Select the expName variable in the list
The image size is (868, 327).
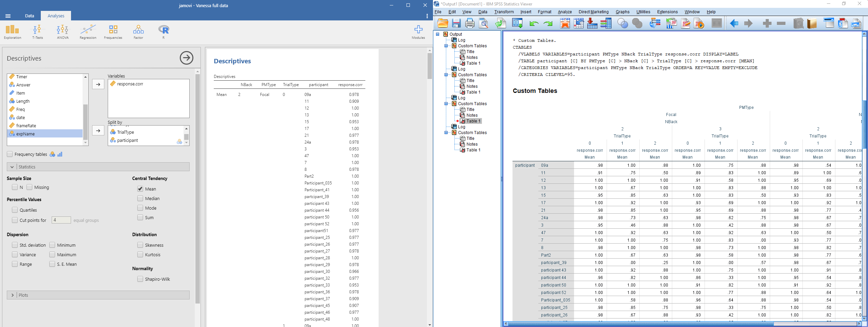[45, 134]
